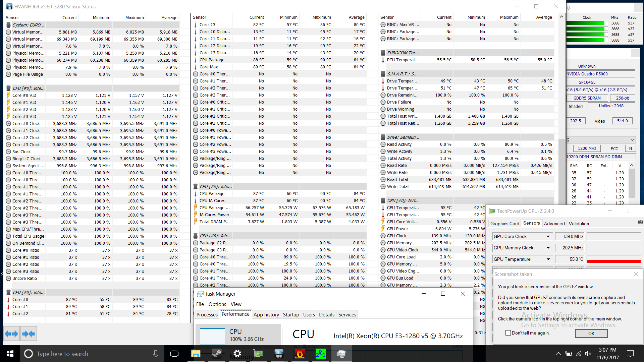Select the CPU item in Task Manager sidebar
The width and height of the screenshot is (644, 362).
238,335
